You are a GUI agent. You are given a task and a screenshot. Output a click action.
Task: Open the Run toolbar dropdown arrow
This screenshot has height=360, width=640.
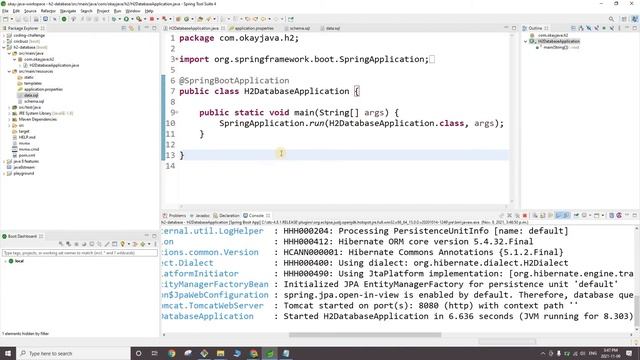click(x=132, y=19)
